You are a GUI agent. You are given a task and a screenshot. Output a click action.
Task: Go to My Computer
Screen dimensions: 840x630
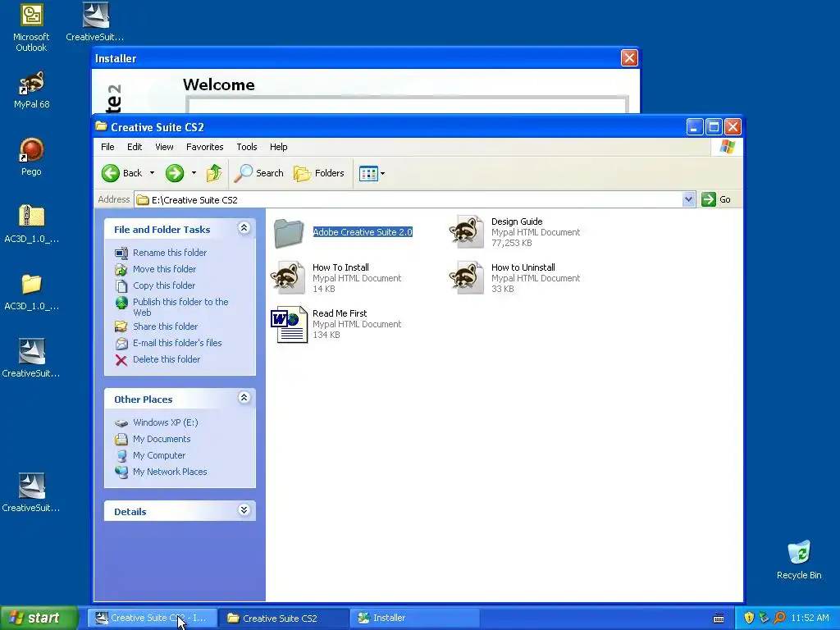tap(159, 455)
